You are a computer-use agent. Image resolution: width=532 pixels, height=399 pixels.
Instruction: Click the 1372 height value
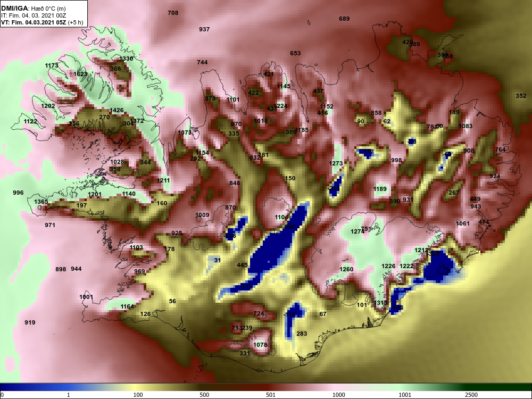(137, 121)
